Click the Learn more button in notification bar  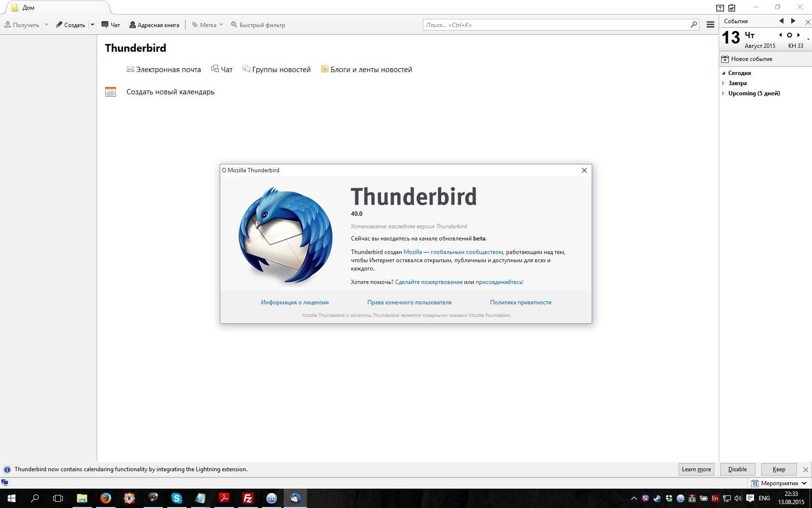696,469
